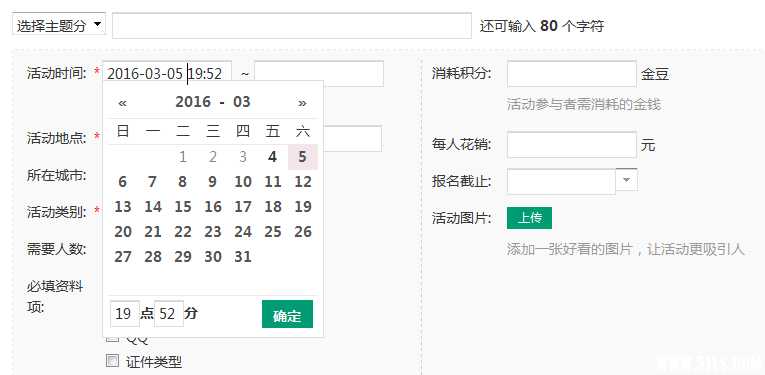Click the 消耗积分 input field
Image resolution: width=765 pixels, height=375 pixels.
click(572, 74)
